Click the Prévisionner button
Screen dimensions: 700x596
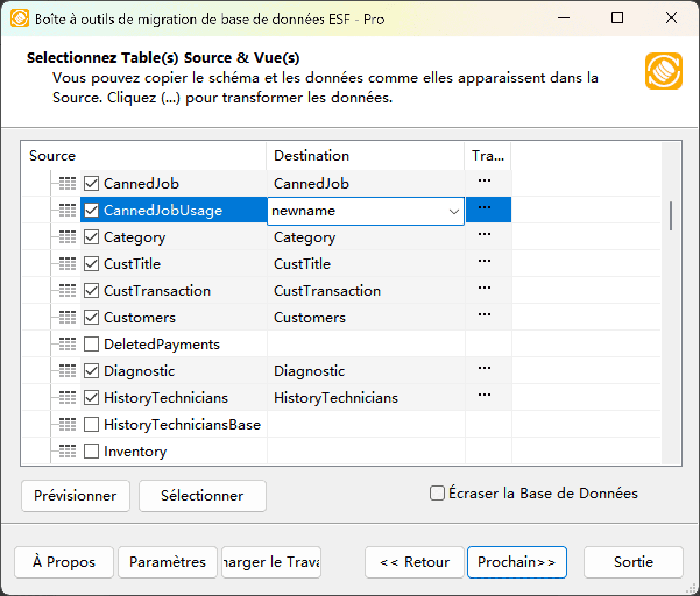[75, 496]
